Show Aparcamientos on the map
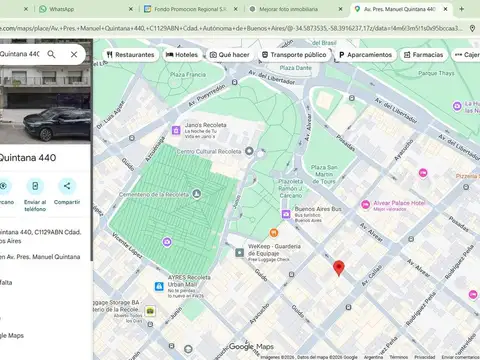The height and width of the screenshot is (360, 480). click(366, 55)
